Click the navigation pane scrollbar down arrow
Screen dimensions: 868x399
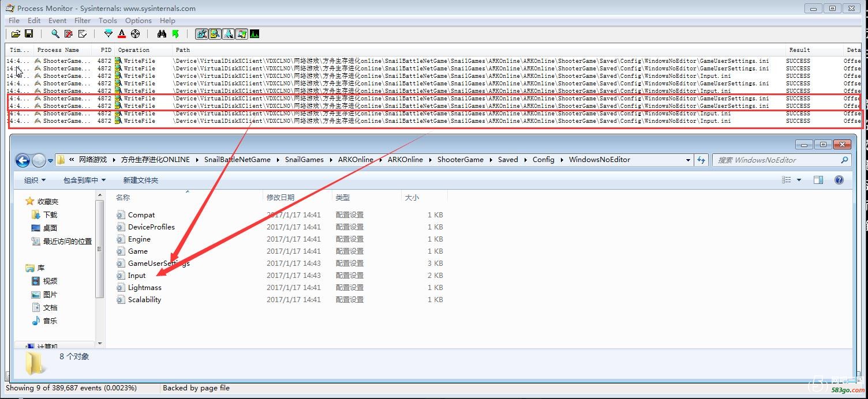(x=100, y=344)
